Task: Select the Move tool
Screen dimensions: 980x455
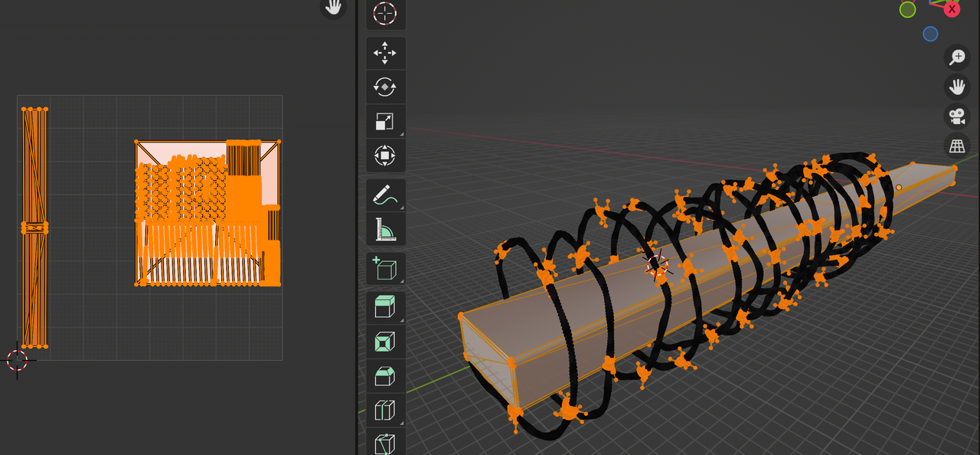Action: point(384,53)
